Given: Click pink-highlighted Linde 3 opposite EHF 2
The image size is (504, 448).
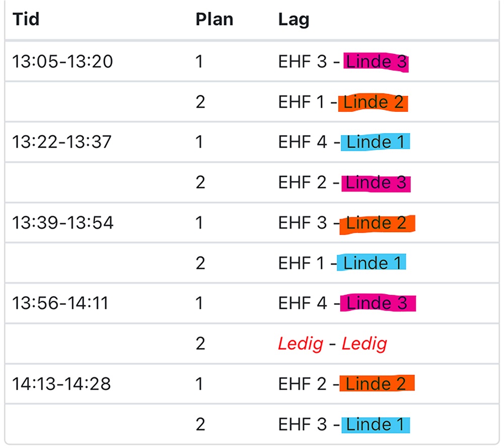Looking at the screenshot, I should [x=376, y=183].
